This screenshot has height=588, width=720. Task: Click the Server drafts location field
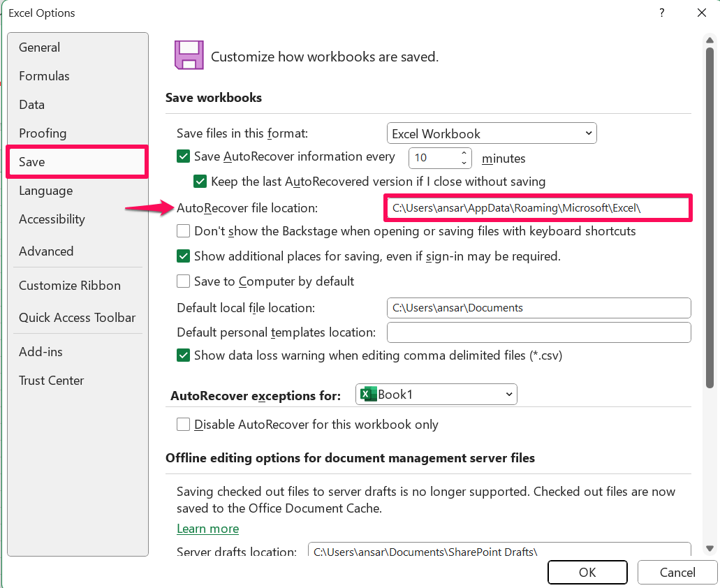[x=499, y=550]
